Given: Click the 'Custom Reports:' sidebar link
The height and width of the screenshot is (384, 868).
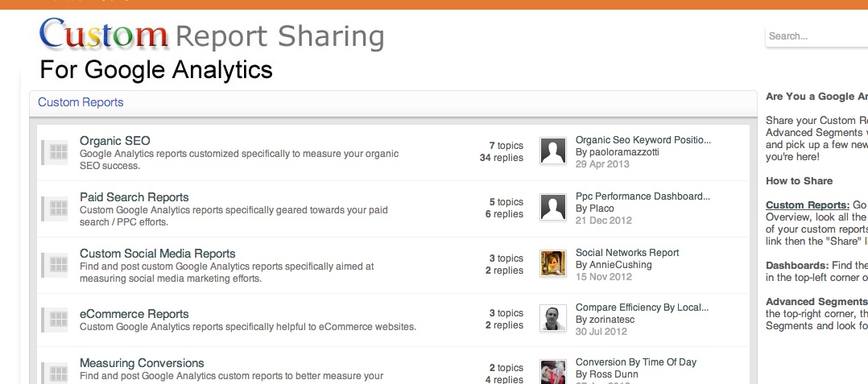Looking at the screenshot, I should pyautogui.click(x=808, y=205).
